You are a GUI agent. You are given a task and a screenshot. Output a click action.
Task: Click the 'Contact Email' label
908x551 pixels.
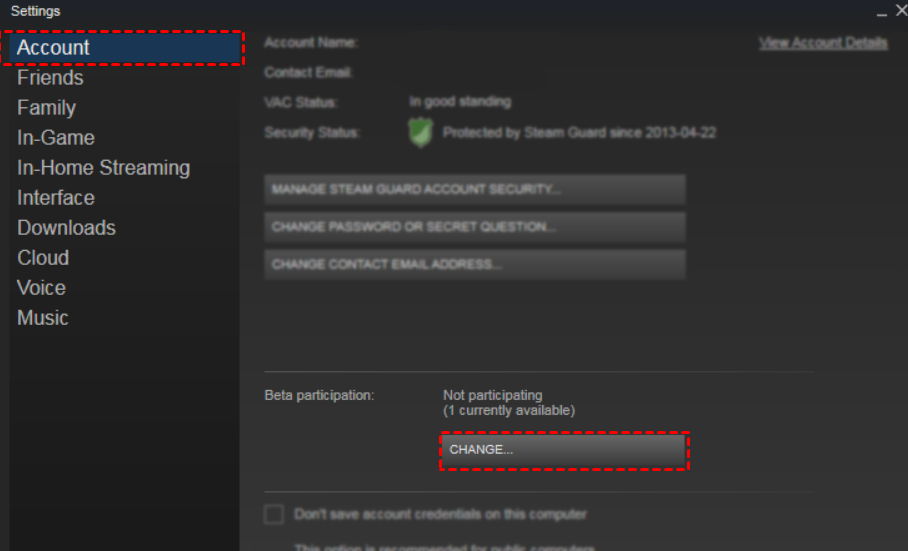tap(309, 72)
